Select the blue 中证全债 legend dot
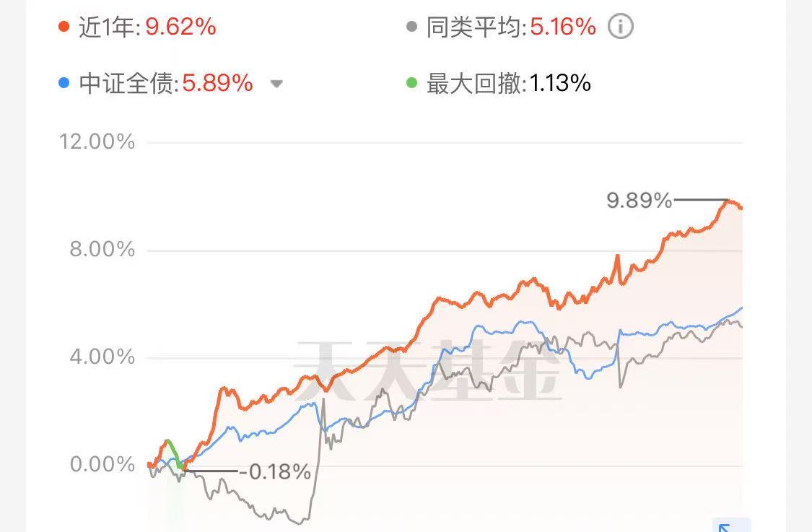This screenshot has height=532, width=812. 64,83
